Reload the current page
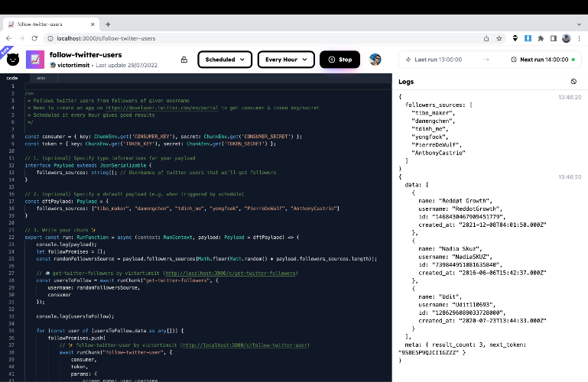 (34, 38)
